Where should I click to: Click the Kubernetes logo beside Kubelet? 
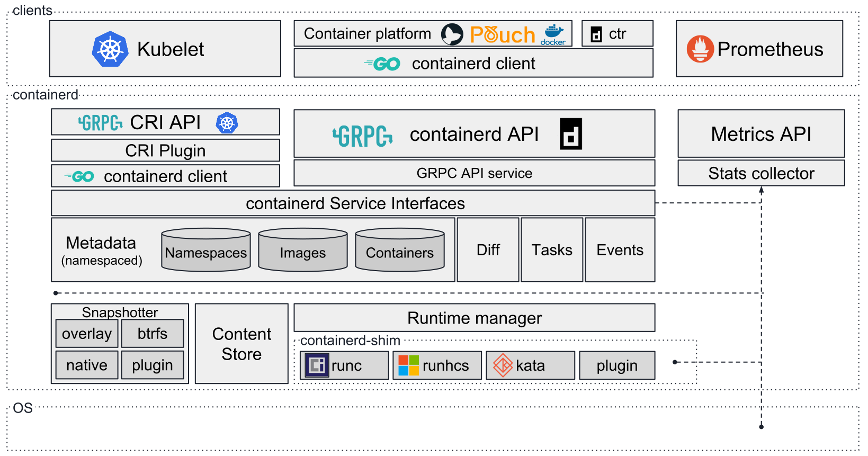click(110, 49)
